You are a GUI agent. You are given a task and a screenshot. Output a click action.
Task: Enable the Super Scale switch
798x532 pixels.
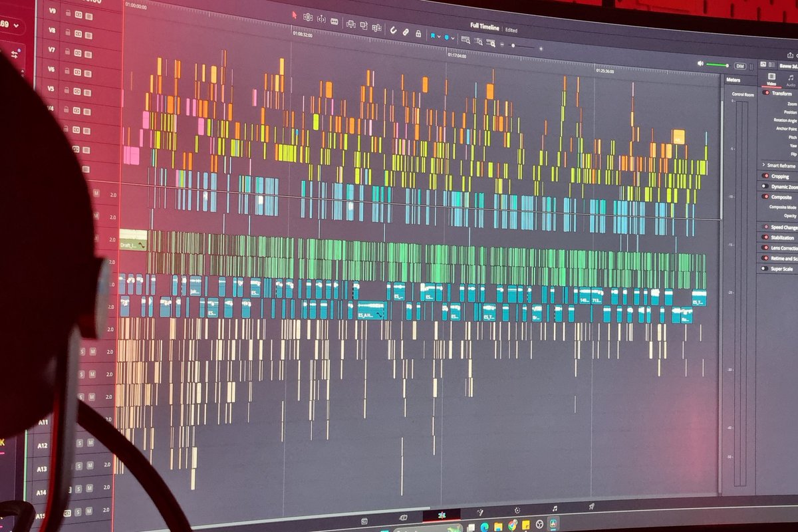tap(765, 269)
